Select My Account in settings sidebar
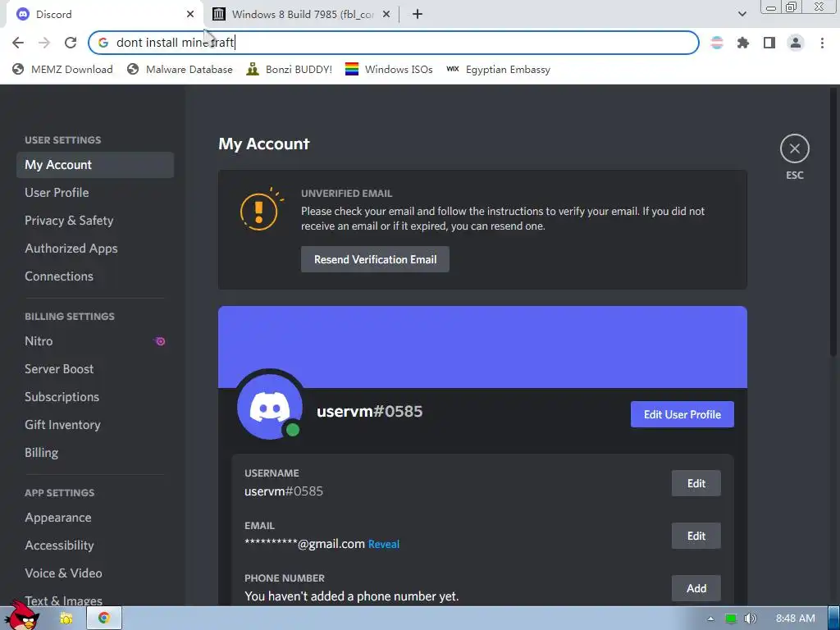The image size is (840, 630). [95, 165]
